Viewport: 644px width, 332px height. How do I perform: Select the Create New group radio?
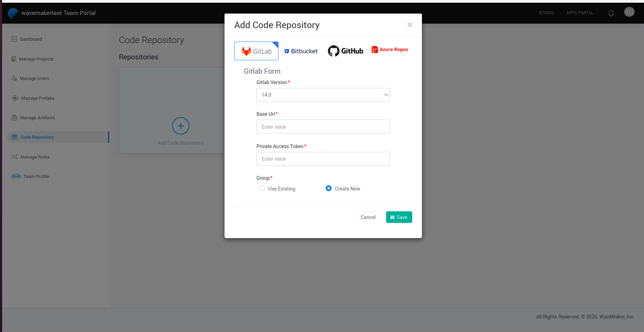tap(328, 188)
